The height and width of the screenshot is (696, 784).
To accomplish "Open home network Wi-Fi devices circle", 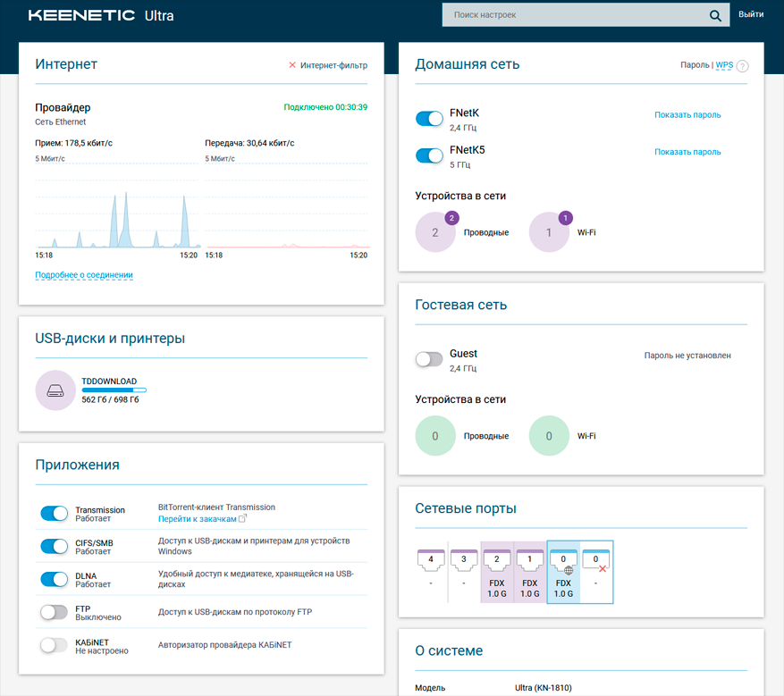I will click(549, 232).
